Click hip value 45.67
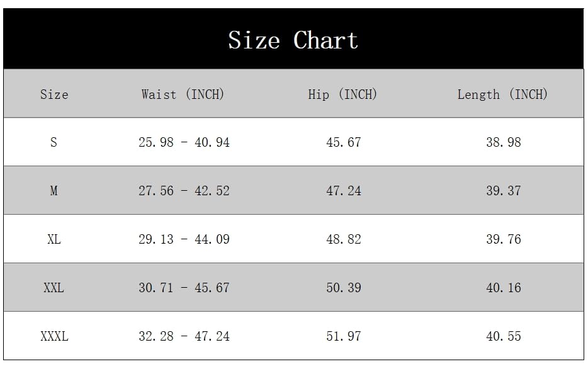Viewport: 588px width, 369px height. tap(344, 142)
